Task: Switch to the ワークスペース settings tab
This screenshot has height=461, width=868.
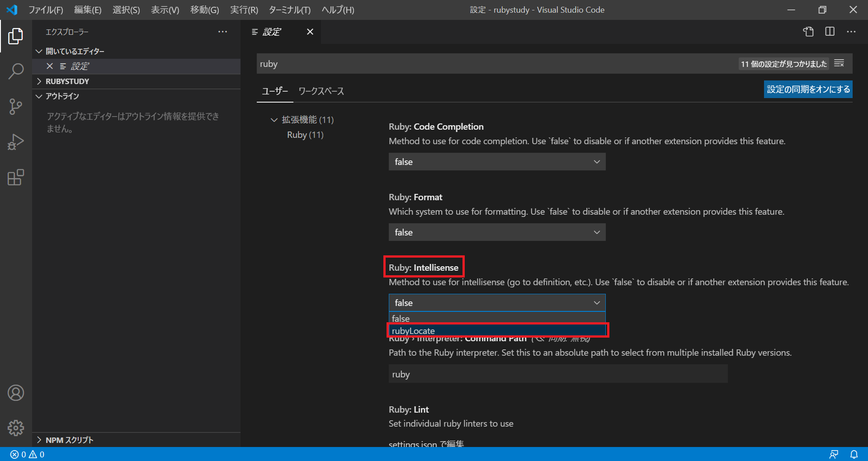Action: [x=321, y=91]
